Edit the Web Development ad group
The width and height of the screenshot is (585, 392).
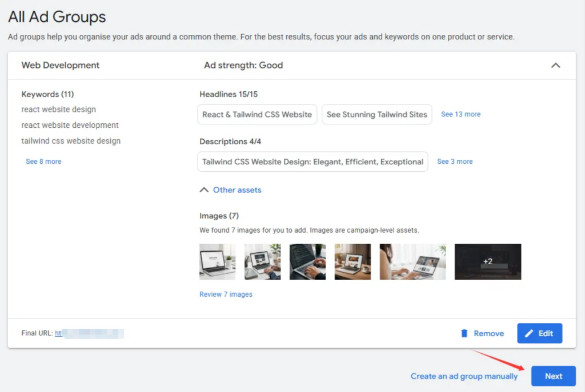click(x=539, y=333)
